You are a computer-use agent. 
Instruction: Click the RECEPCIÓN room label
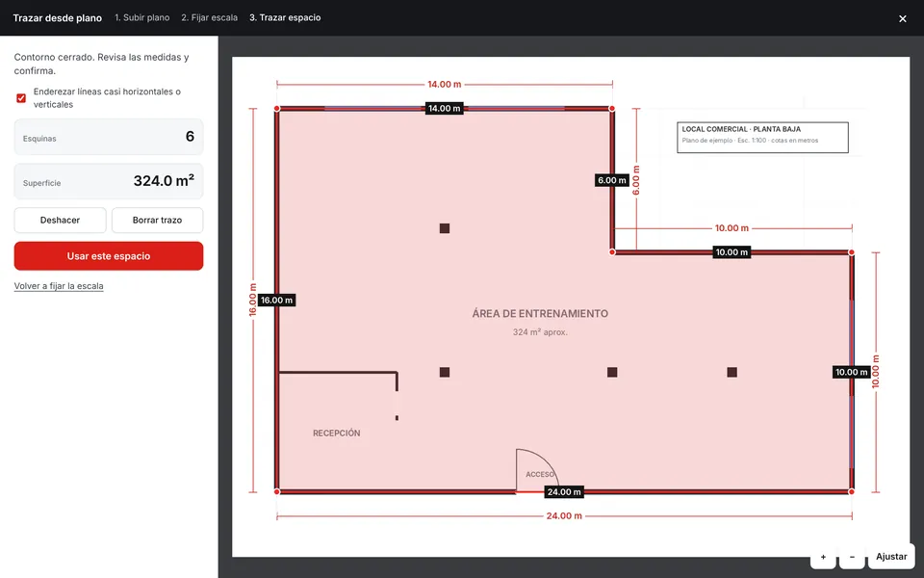(x=337, y=433)
